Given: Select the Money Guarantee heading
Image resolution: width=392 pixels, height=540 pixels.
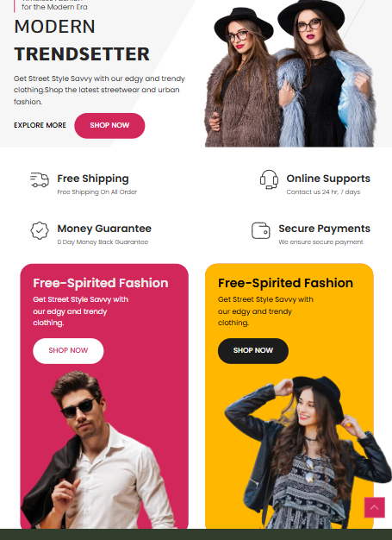Looking at the screenshot, I should click(x=104, y=229).
